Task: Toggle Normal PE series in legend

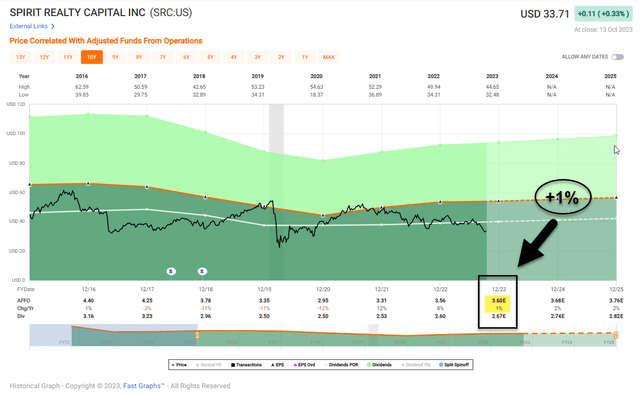Action: [209, 364]
